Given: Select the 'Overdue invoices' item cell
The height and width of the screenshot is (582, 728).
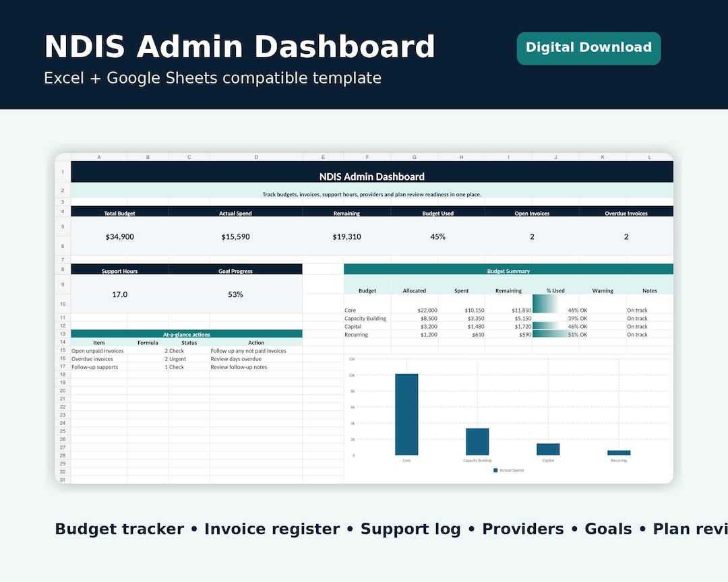Looking at the screenshot, I should pos(99,359).
